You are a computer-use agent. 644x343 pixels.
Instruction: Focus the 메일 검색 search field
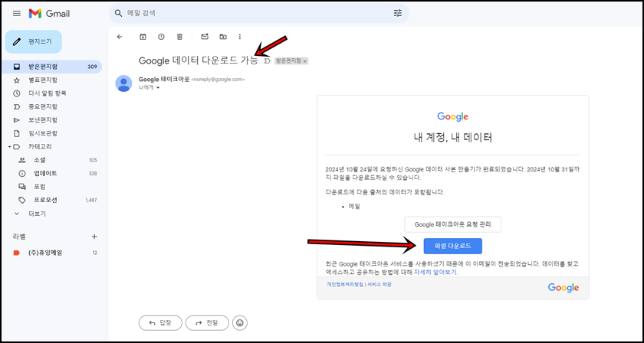[x=259, y=14]
